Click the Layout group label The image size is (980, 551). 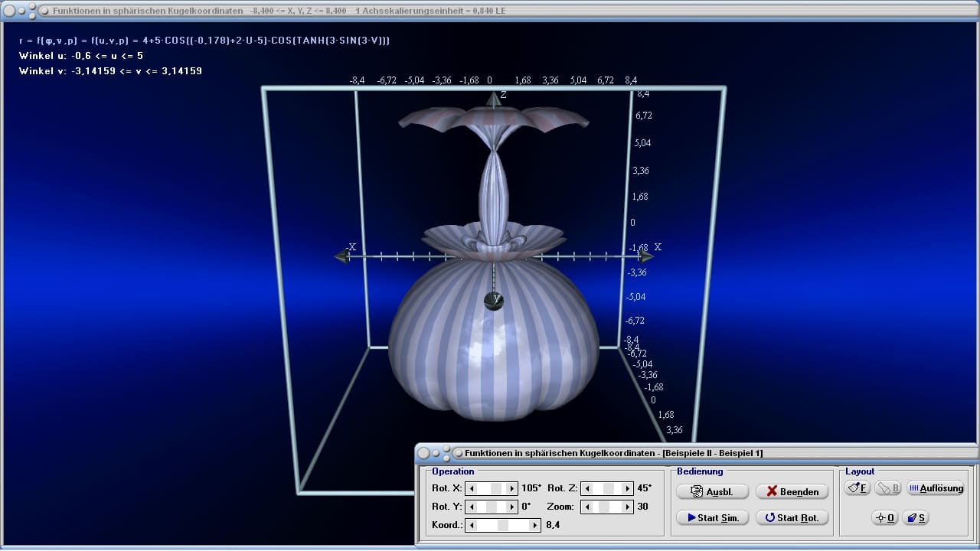pos(860,471)
